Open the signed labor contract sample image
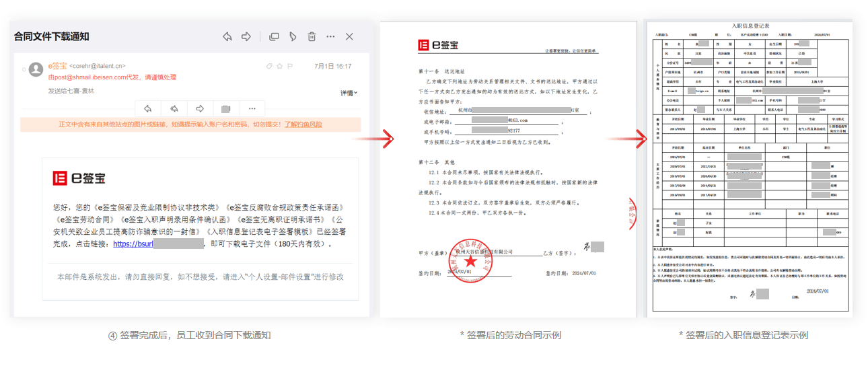 click(508, 169)
